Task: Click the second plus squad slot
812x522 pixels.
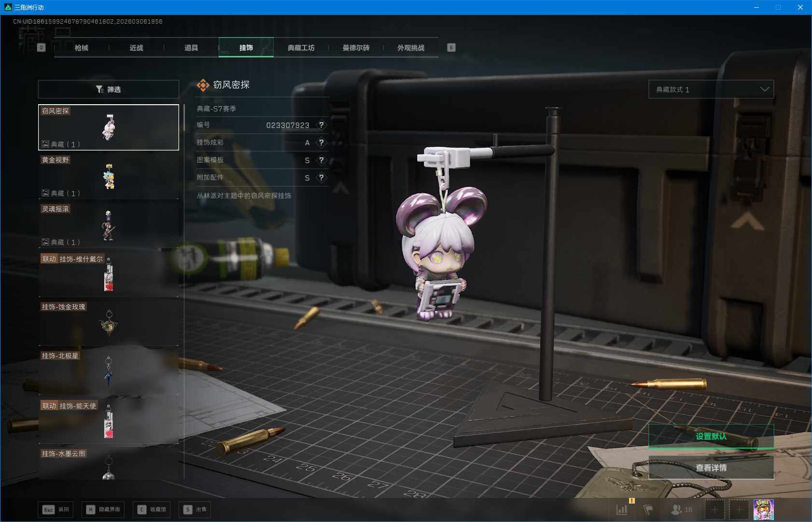Action: tap(739, 510)
